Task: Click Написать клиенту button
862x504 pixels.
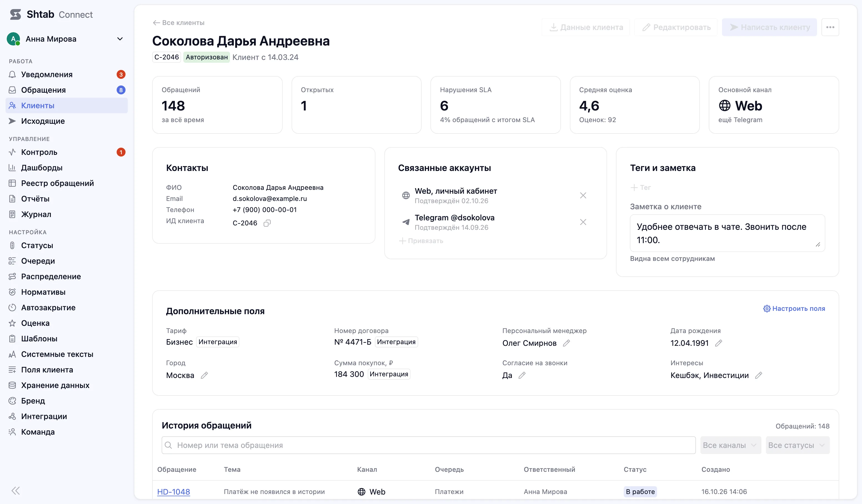Action: 769,27
